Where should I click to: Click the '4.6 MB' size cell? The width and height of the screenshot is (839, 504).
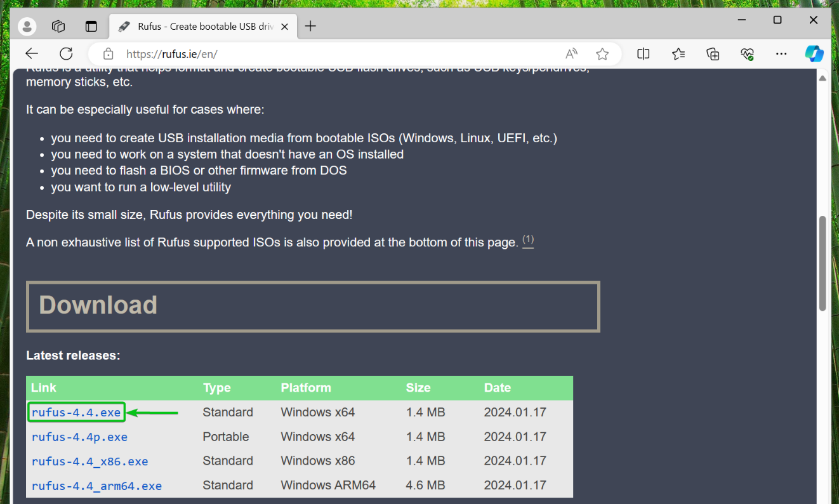point(425,486)
